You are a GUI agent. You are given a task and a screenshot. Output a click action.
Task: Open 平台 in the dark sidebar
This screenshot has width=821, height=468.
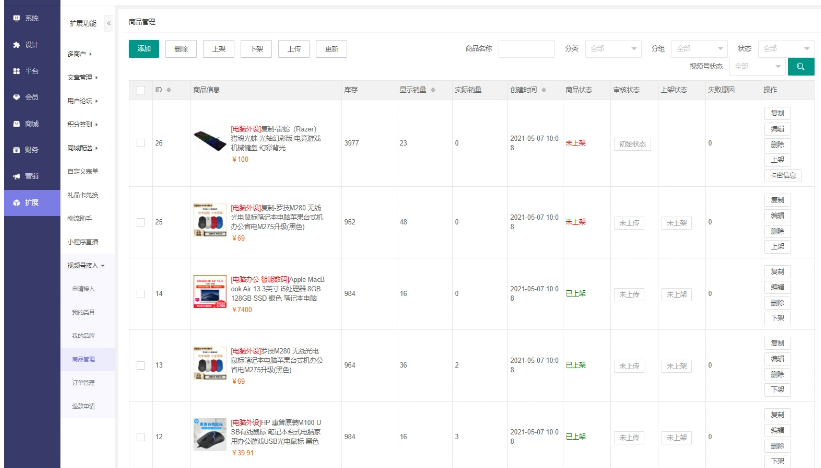click(32, 71)
